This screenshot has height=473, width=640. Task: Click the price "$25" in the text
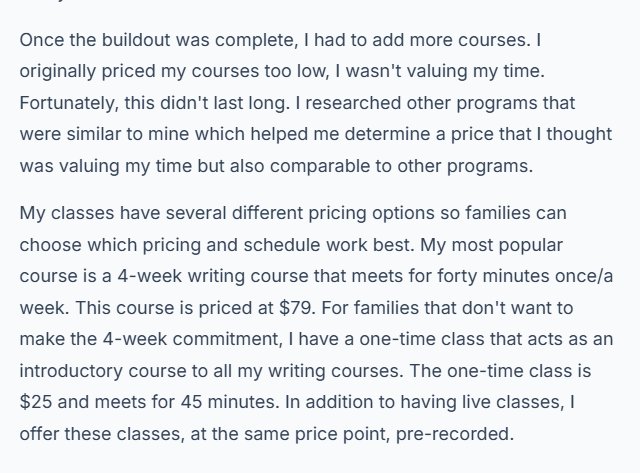tap(36, 402)
